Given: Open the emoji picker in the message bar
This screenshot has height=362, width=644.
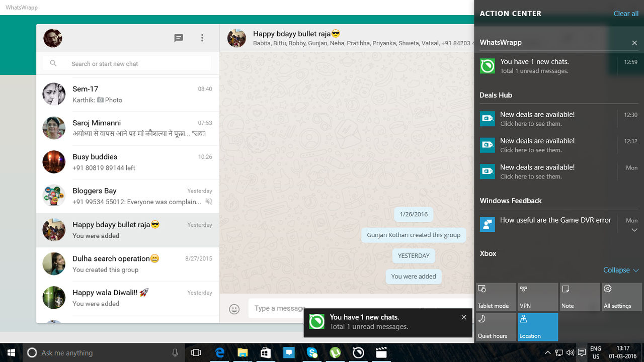Looking at the screenshot, I should pos(234,308).
